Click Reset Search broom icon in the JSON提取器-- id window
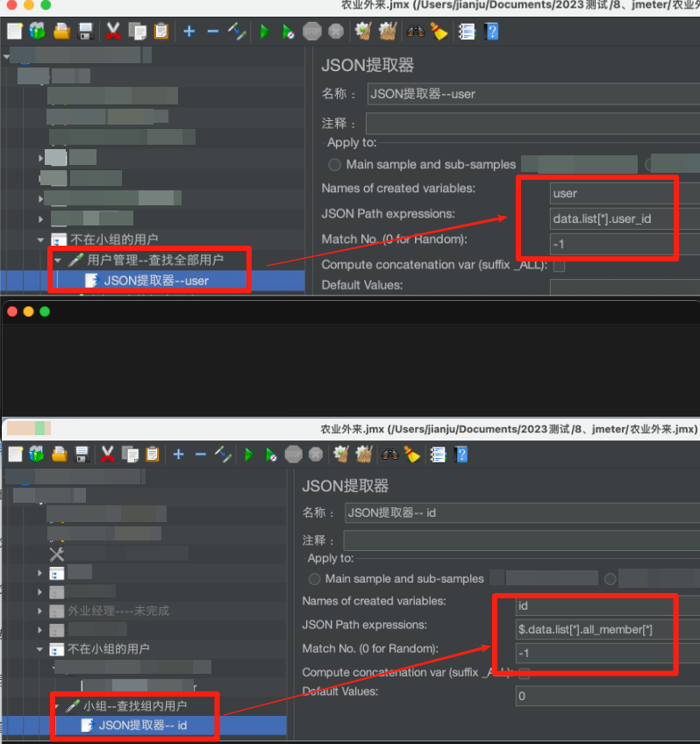 pyautogui.click(x=412, y=454)
